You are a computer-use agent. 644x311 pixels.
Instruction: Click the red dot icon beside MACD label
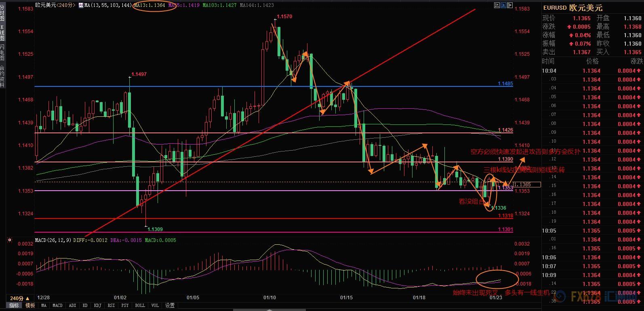point(10,240)
